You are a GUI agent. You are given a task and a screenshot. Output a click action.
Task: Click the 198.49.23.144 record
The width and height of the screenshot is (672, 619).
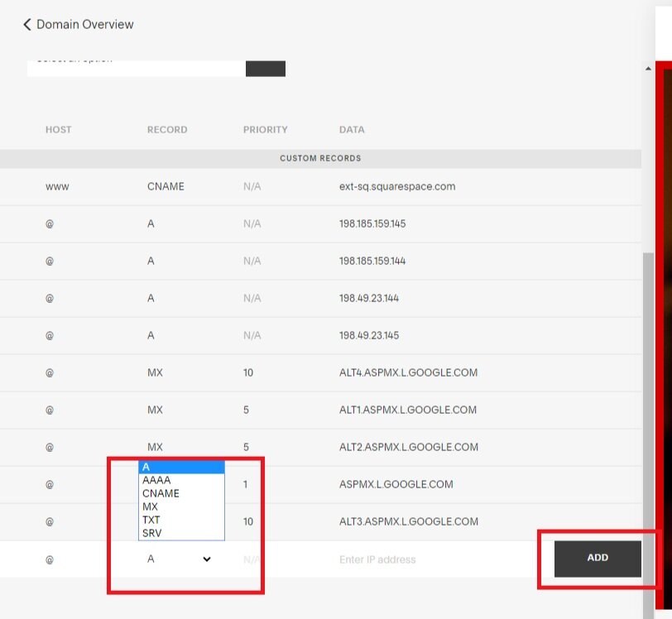368,299
